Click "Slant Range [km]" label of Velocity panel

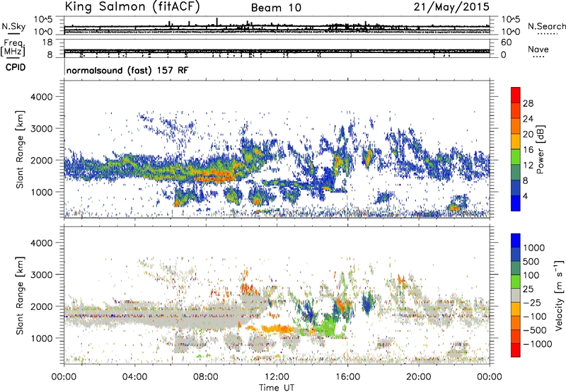coord(20,295)
